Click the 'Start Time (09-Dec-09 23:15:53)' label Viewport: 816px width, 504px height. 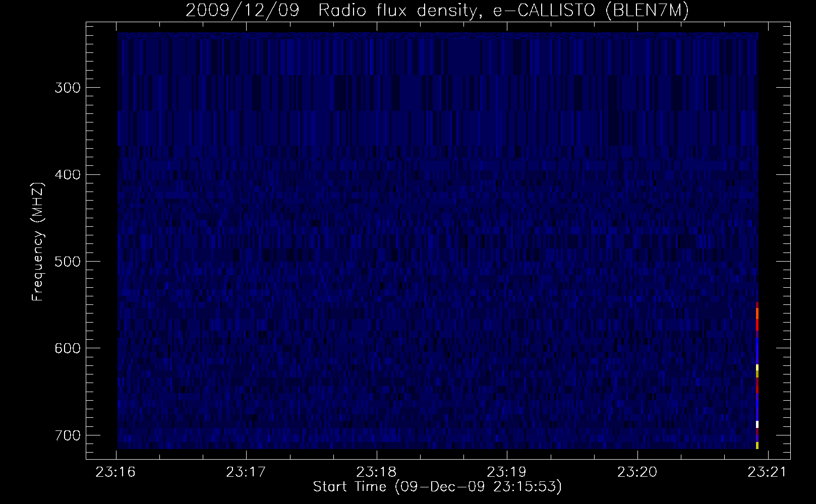pos(437,487)
